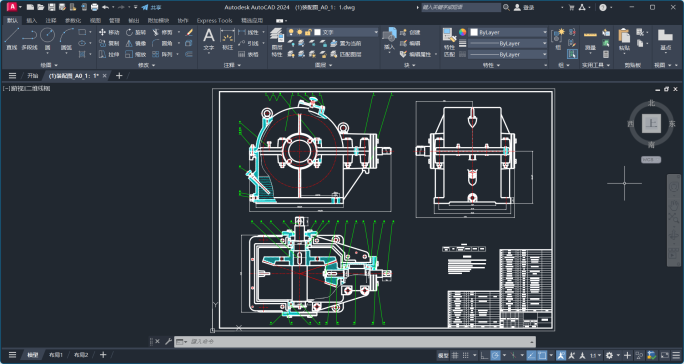684x364 pixels.
Task: Click the object color wheel swatch
Action: coord(462,32)
